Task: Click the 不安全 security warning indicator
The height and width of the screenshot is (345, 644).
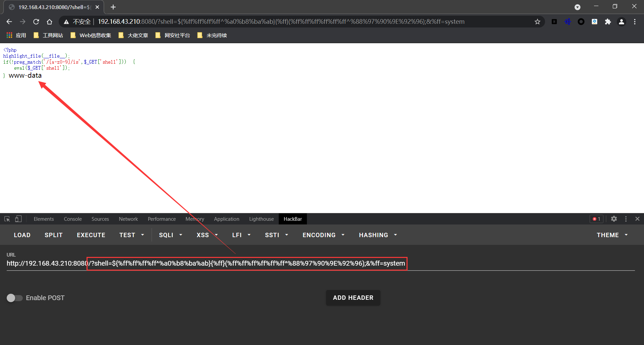Action: tap(77, 22)
